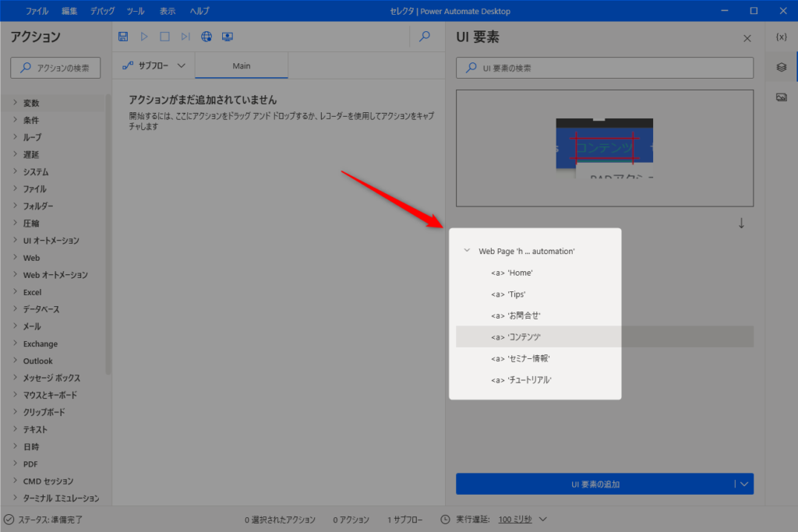Expand the Outlook action group
This screenshot has width=798, height=532.
coord(16,361)
